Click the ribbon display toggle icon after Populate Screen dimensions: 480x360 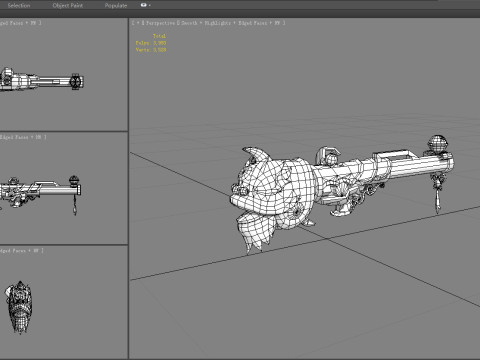[144, 5]
